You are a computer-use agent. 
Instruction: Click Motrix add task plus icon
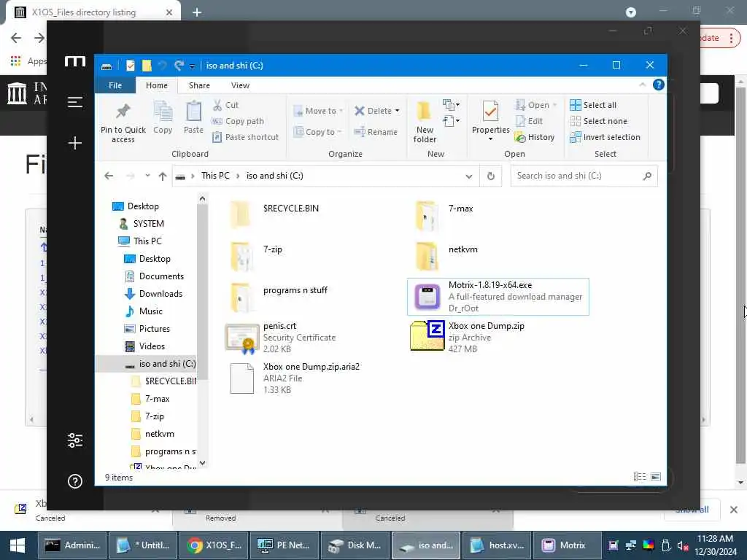click(x=75, y=143)
